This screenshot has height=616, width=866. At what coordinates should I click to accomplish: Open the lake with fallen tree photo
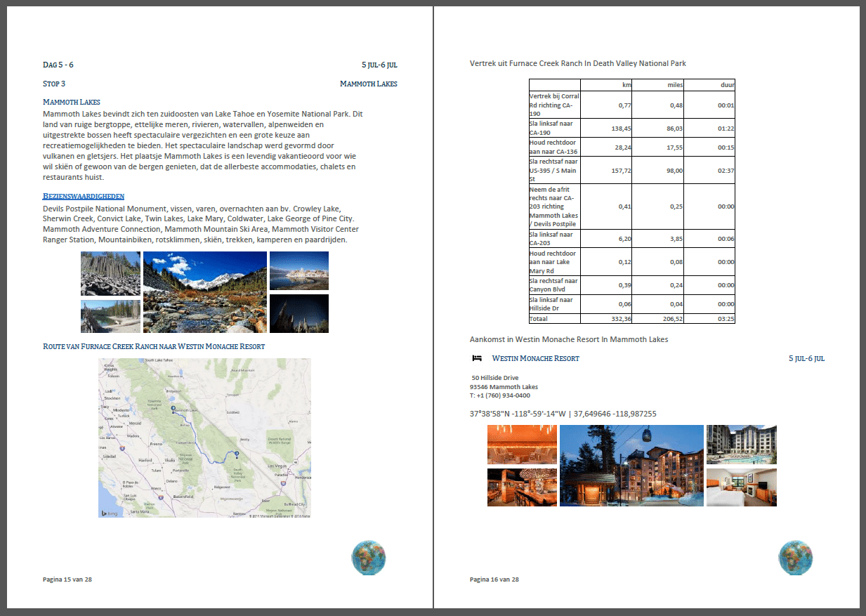(110, 316)
